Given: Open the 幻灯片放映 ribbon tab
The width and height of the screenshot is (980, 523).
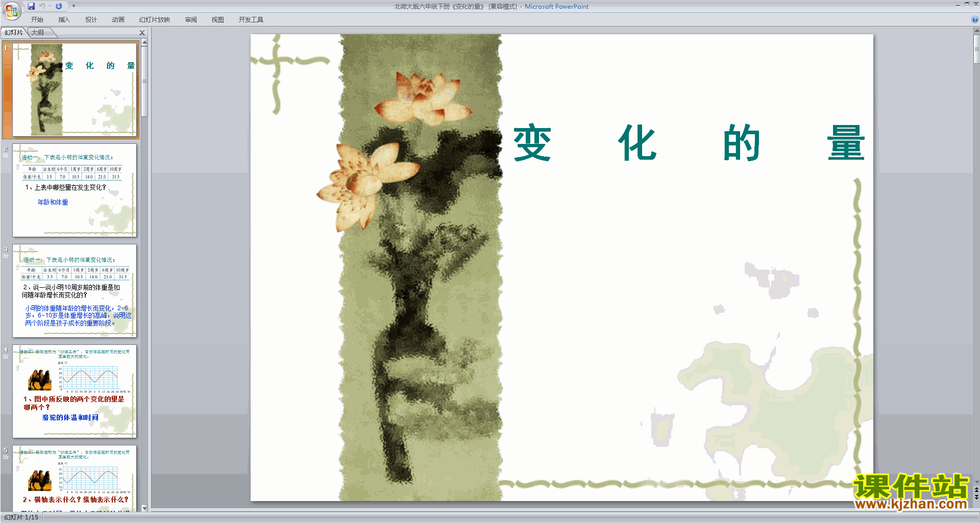Looking at the screenshot, I should coord(155,20).
